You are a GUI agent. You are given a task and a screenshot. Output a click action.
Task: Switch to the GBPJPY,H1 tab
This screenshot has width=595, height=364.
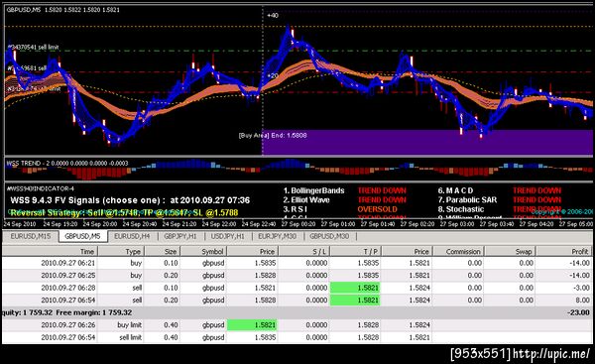(180, 236)
